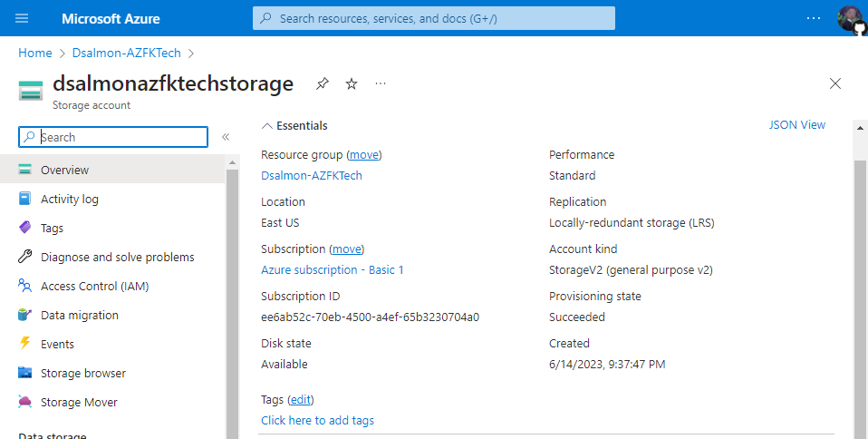Select Overview in the sidebar
Image resolution: width=868 pixels, height=439 pixels.
[113, 170]
